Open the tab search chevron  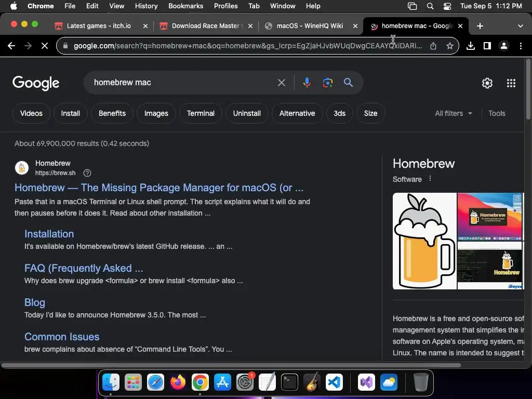click(x=520, y=26)
